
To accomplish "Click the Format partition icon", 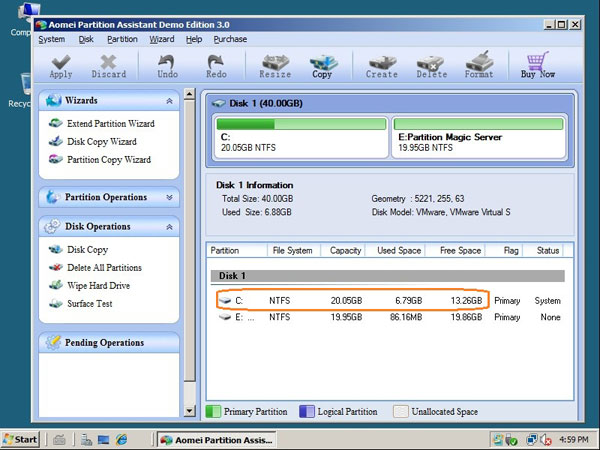I will [479, 66].
